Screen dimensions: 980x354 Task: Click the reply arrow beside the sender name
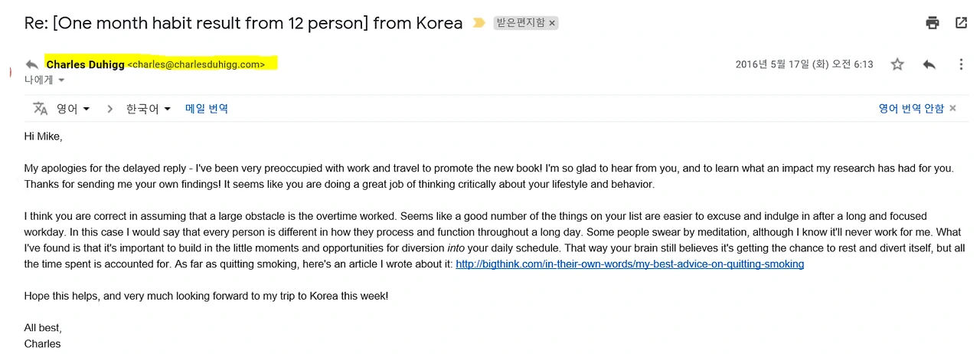pyautogui.click(x=32, y=64)
